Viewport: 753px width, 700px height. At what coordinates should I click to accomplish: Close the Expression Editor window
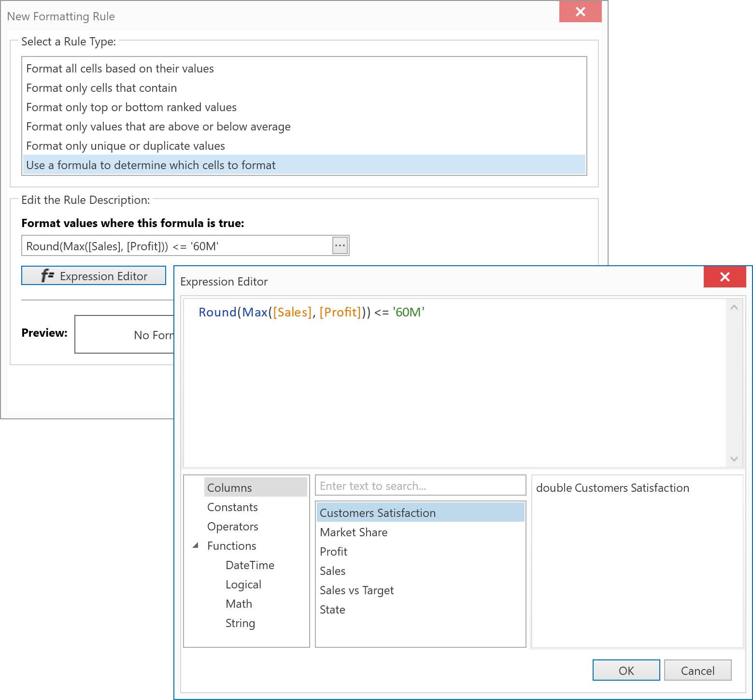(725, 277)
